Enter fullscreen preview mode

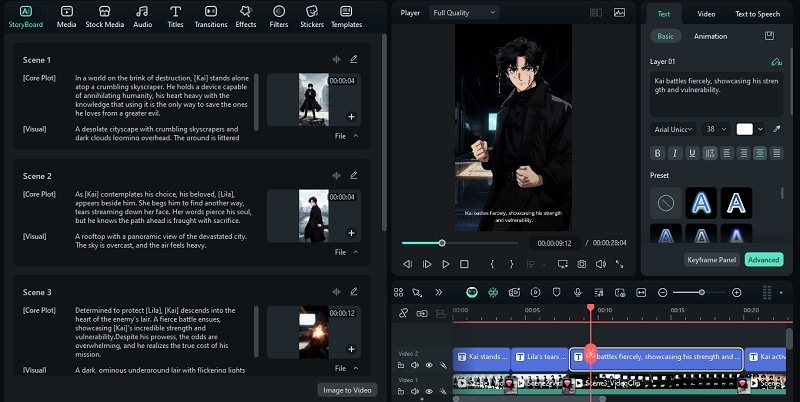pyautogui.click(x=619, y=264)
